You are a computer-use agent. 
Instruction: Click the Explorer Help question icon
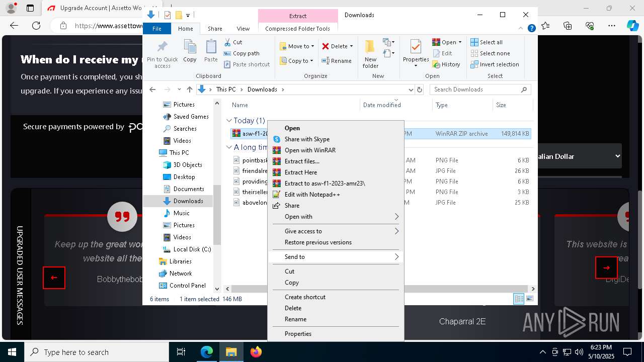pyautogui.click(x=531, y=29)
